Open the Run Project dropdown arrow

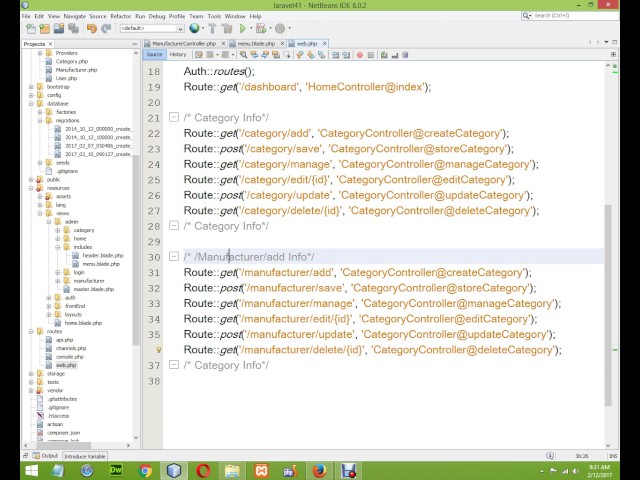pos(251,28)
